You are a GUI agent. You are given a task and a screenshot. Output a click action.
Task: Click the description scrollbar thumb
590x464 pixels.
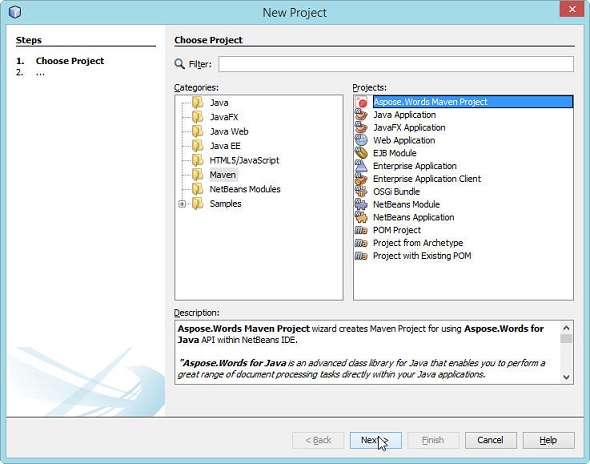(566, 338)
